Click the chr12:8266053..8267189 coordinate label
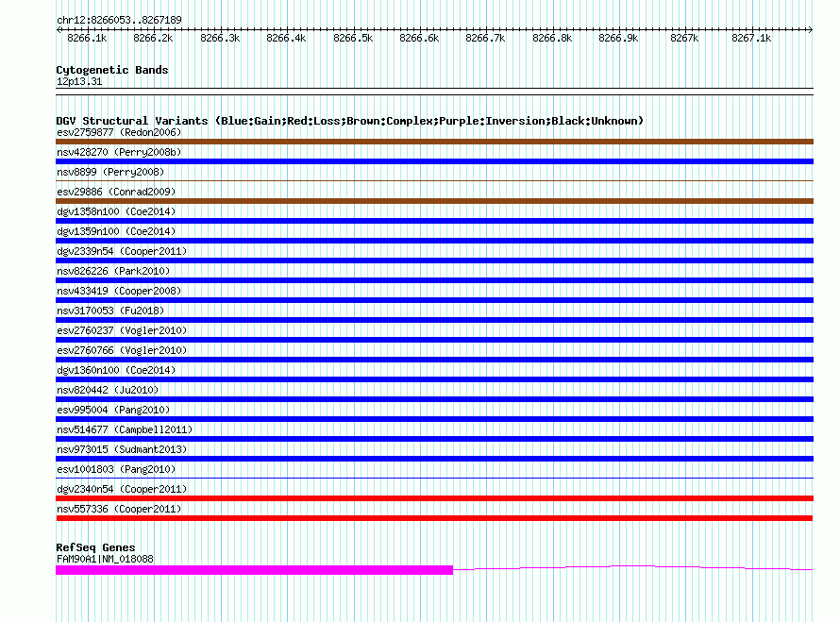This screenshot has width=840, height=622. (119, 20)
